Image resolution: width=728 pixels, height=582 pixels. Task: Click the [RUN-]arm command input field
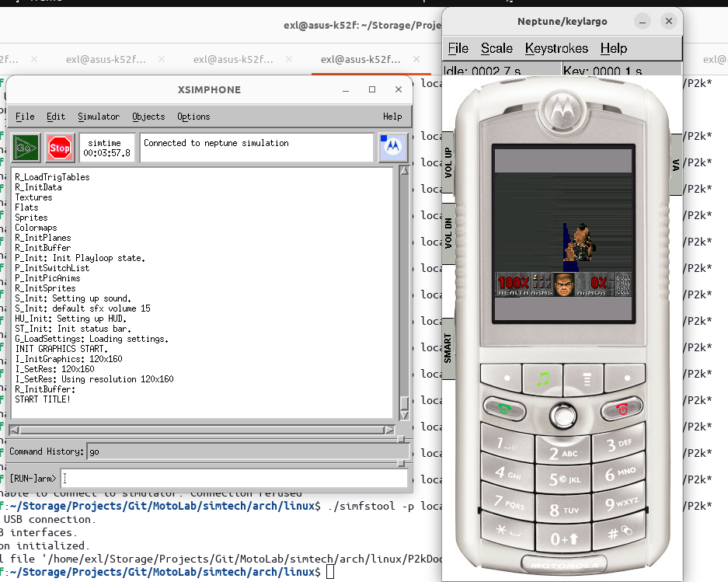[234, 478]
